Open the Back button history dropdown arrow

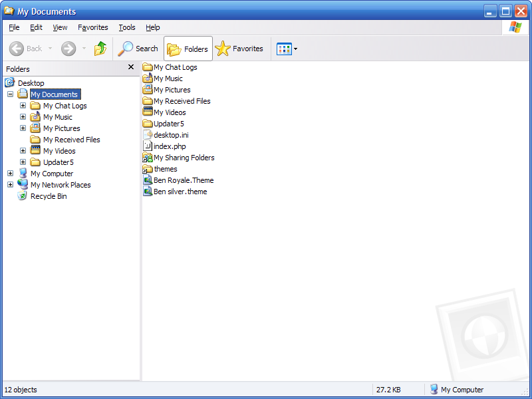click(x=50, y=49)
